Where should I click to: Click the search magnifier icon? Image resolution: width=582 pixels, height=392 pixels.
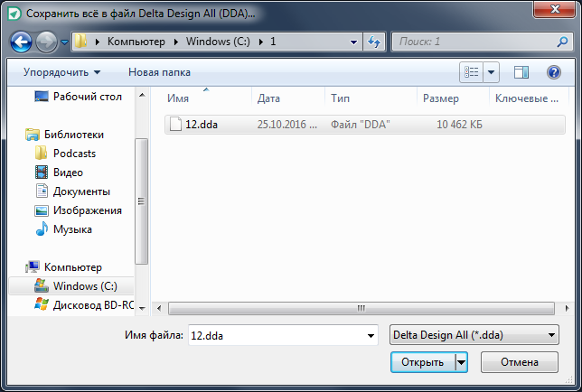coord(562,42)
